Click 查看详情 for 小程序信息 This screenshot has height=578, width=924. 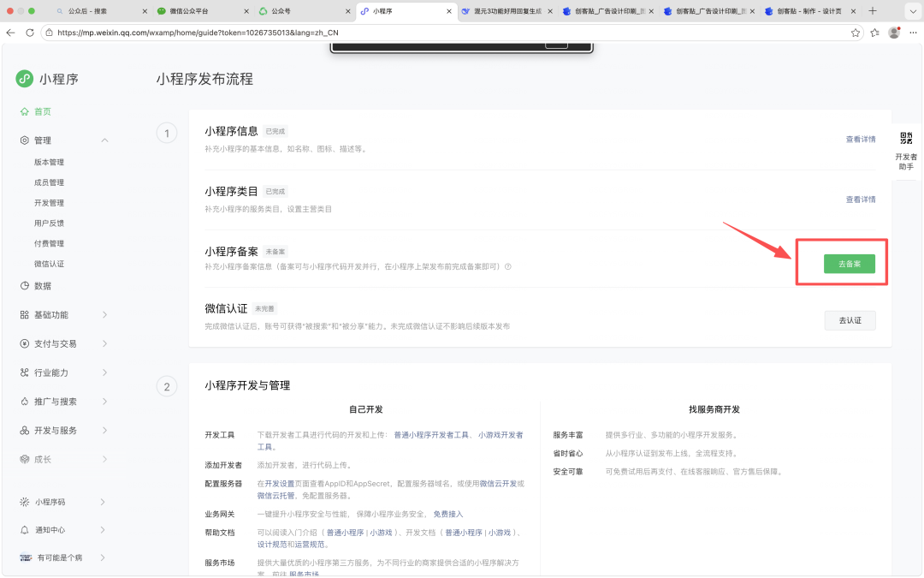(861, 140)
